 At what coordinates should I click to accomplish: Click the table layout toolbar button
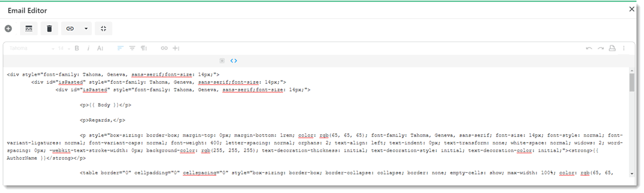29,29
